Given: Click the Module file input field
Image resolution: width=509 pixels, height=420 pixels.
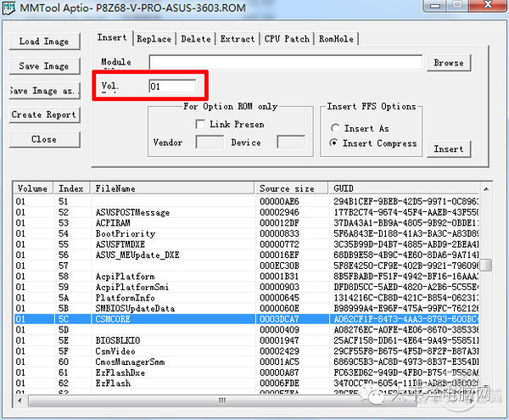Looking at the screenshot, I should pos(286,62).
